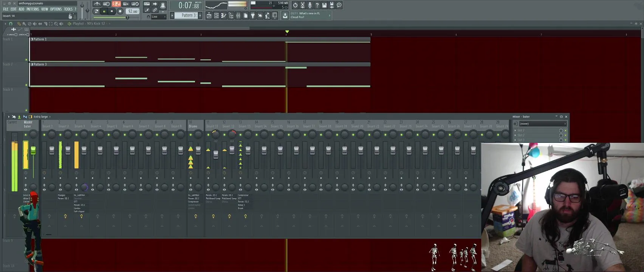
Task: Toggle the metronome icon
Action: (x=97, y=4)
